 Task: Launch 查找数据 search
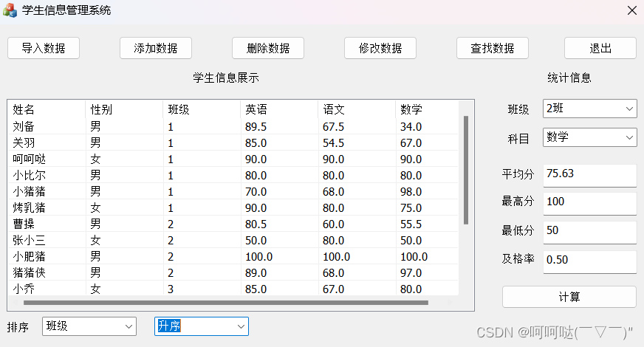pyautogui.click(x=493, y=48)
